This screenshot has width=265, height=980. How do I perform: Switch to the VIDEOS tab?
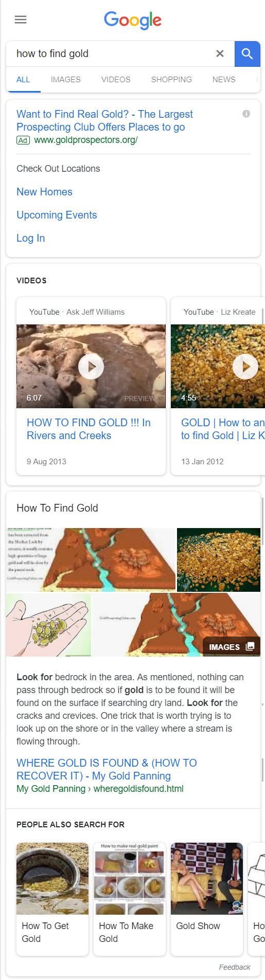point(116,80)
